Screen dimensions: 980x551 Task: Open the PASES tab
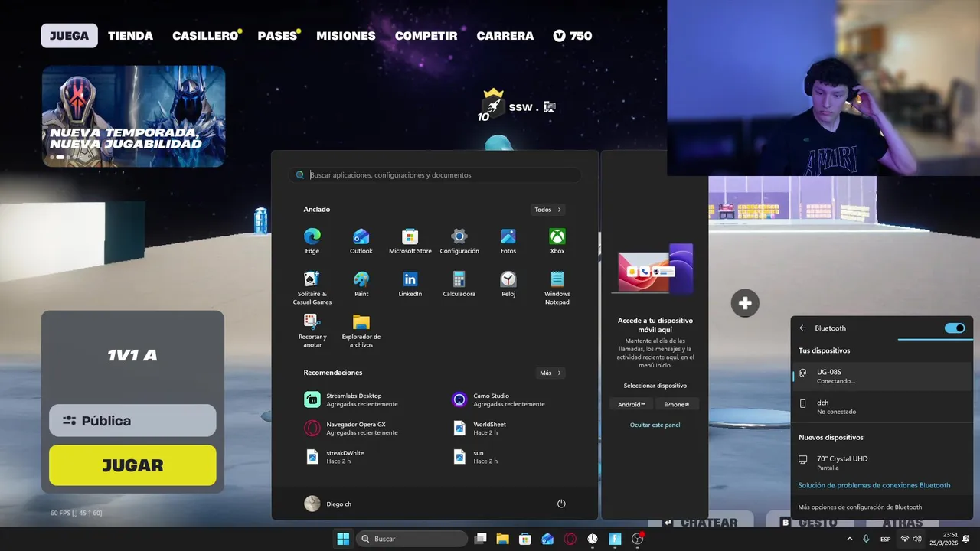(277, 36)
